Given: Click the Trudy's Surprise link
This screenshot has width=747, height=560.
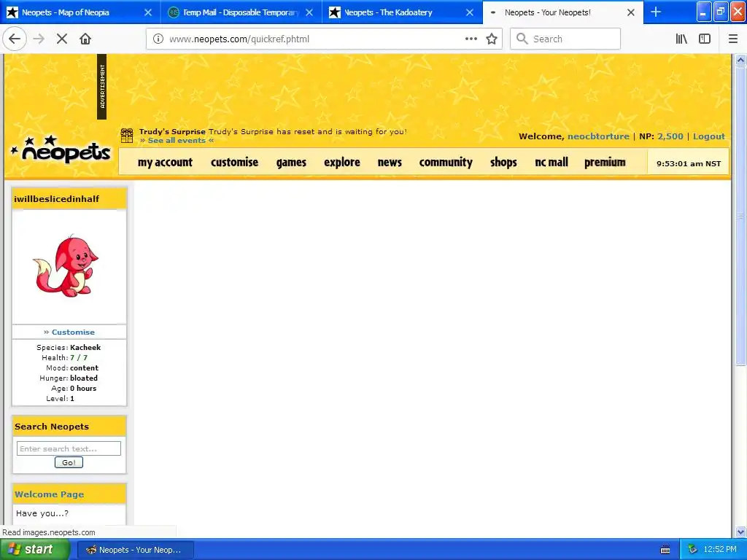Looking at the screenshot, I should point(172,131).
